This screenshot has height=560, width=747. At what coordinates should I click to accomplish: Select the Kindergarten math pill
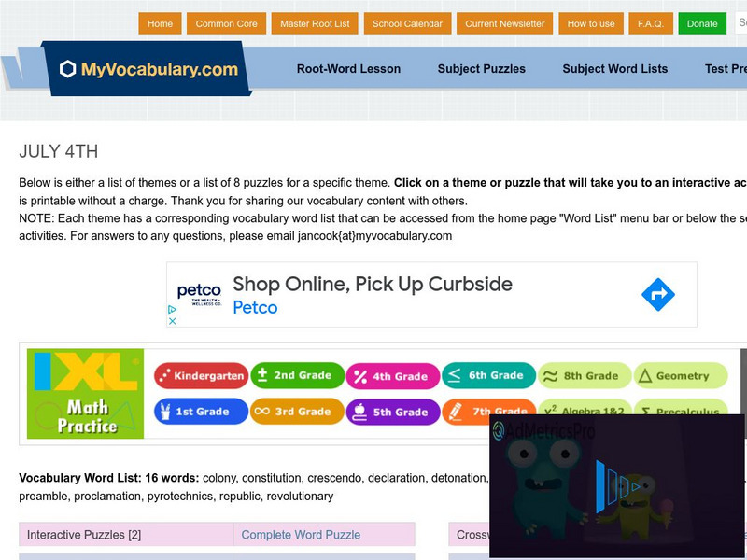point(201,376)
